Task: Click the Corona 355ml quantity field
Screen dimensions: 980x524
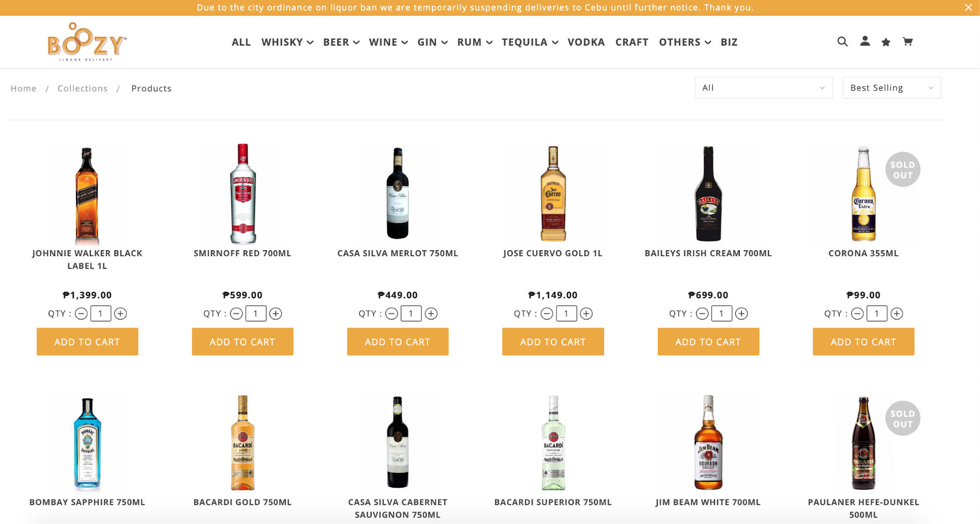Action: click(877, 314)
